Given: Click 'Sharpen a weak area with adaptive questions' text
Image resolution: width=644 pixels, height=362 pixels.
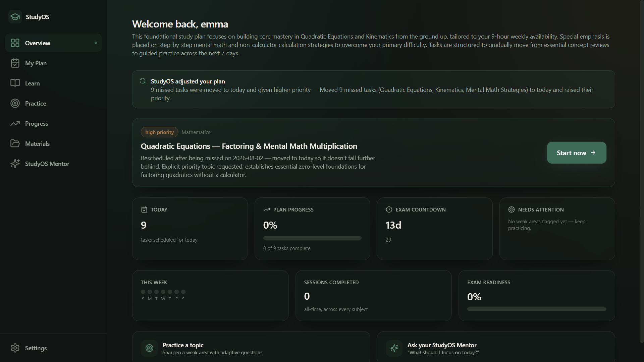Looking at the screenshot, I should 212,352.
